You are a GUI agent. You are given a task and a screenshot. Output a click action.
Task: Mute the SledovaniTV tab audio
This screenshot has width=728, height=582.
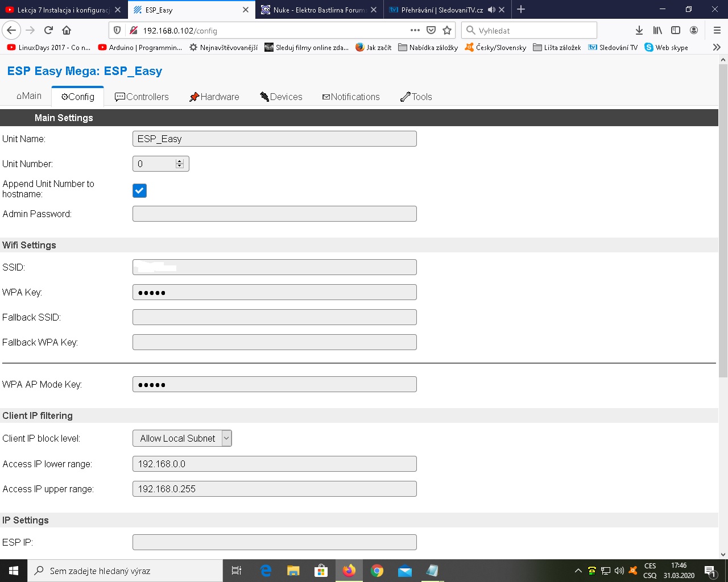(491, 10)
